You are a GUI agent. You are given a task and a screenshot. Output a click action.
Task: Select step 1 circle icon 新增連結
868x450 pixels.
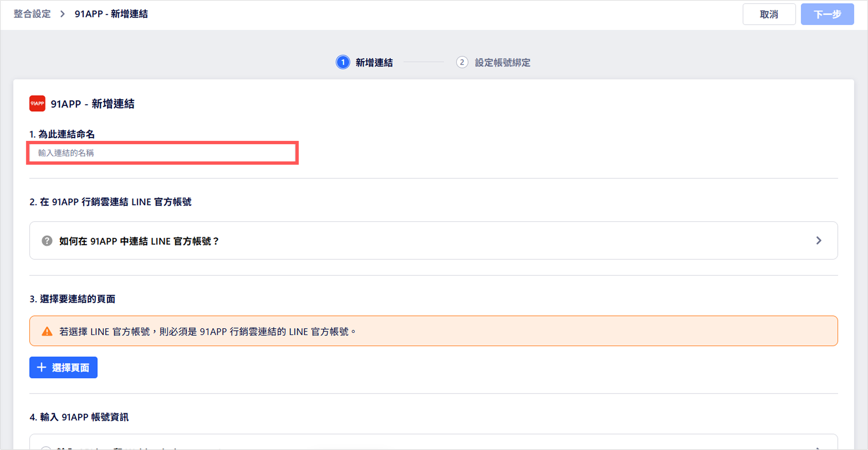pos(343,62)
